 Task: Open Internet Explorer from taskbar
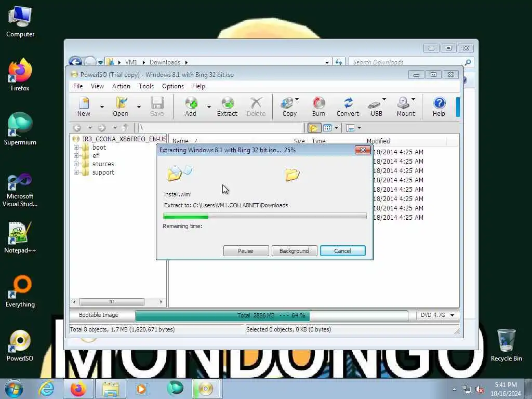46,389
